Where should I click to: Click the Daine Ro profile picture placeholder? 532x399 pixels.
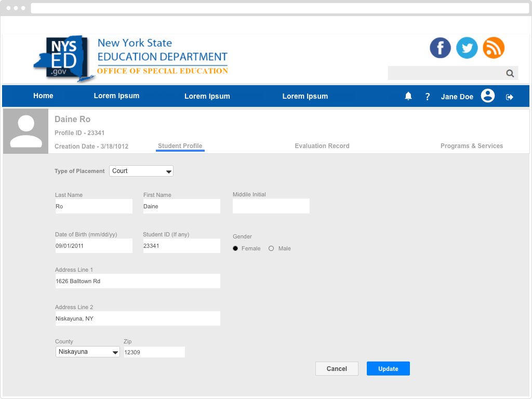26,131
